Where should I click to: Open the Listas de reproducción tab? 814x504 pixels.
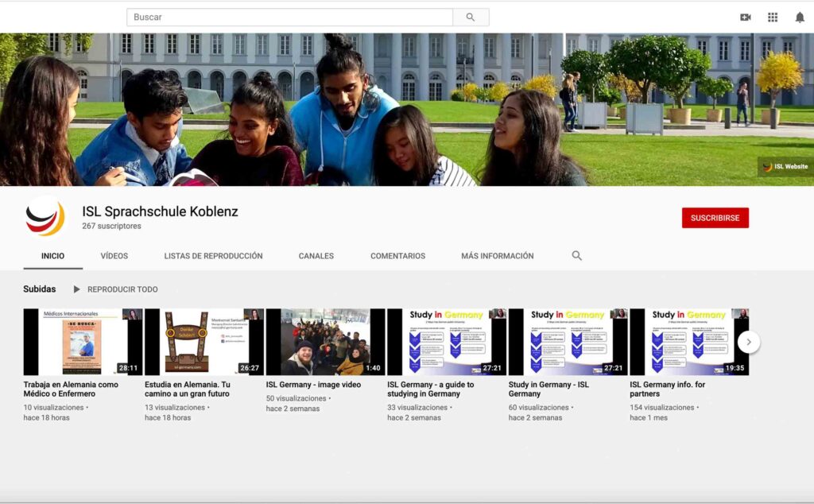(x=213, y=256)
